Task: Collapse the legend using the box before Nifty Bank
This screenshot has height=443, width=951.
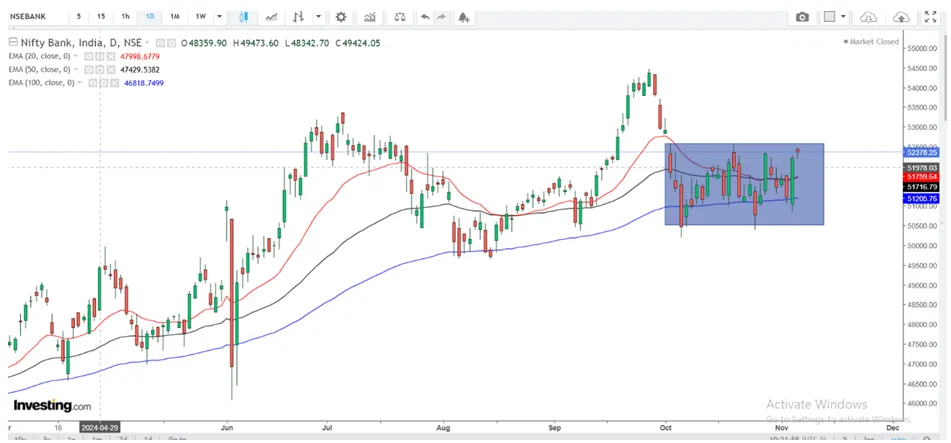Action: pyautogui.click(x=13, y=42)
